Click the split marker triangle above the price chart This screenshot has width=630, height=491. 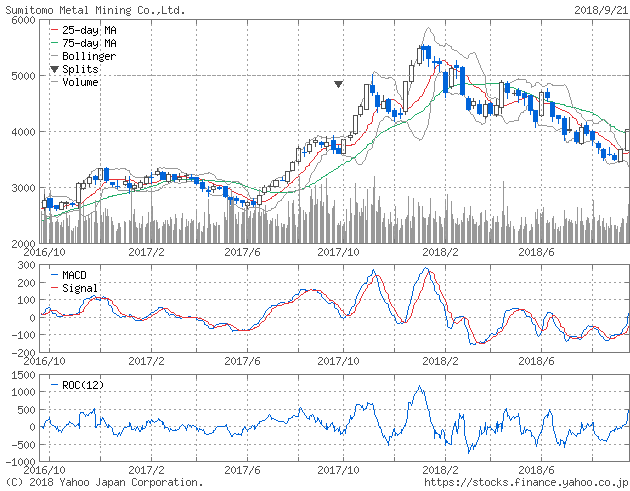[339, 85]
